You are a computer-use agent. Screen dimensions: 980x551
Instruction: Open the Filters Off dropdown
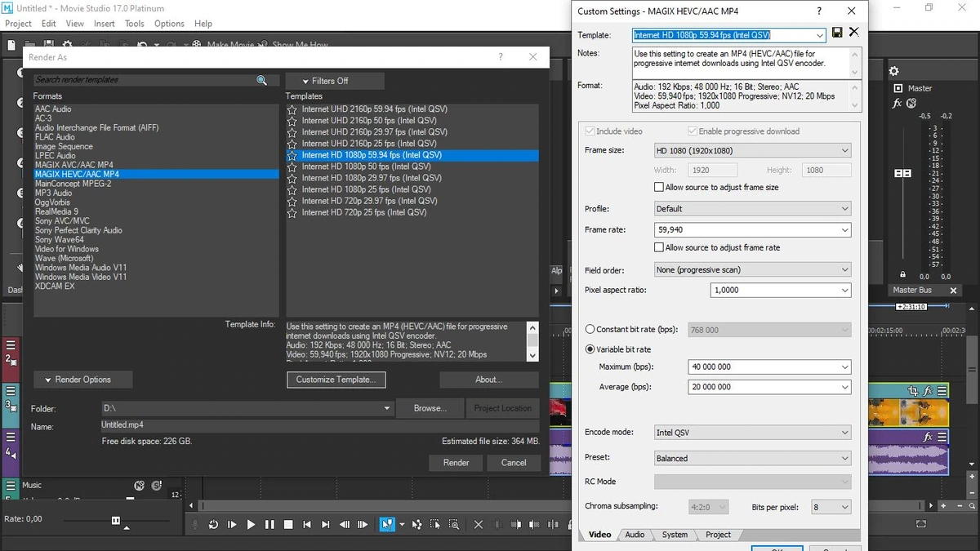pos(335,81)
